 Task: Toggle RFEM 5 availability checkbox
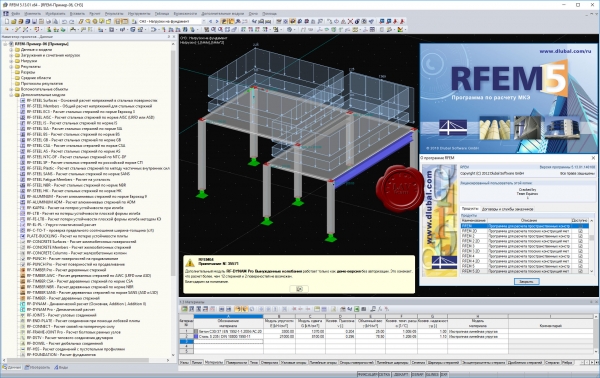(580, 266)
